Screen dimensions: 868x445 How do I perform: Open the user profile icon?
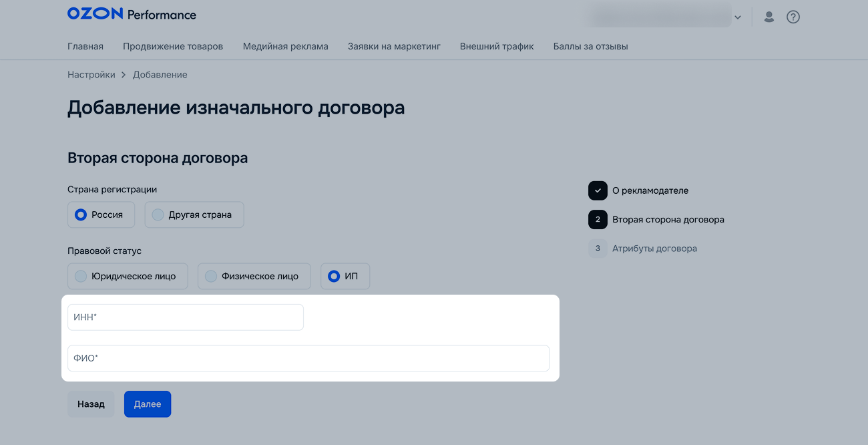pos(769,17)
